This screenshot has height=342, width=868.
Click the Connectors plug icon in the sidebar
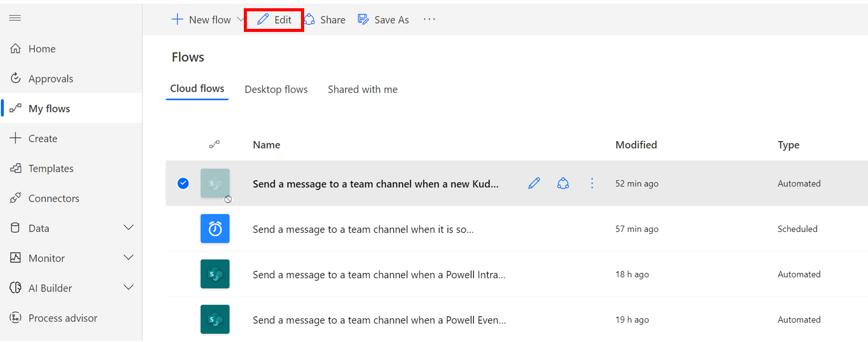click(15, 198)
